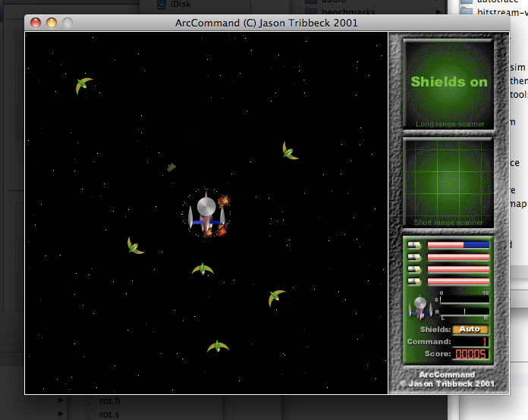The width and height of the screenshot is (528, 420).
Task: Expand the disclosure triangle beside rot.h
Action: click(x=61, y=400)
